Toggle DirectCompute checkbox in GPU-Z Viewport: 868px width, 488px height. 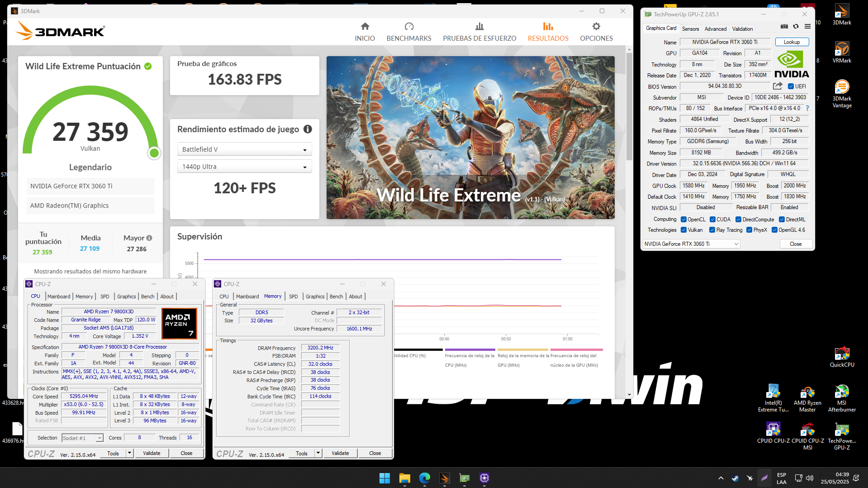point(738,220)
